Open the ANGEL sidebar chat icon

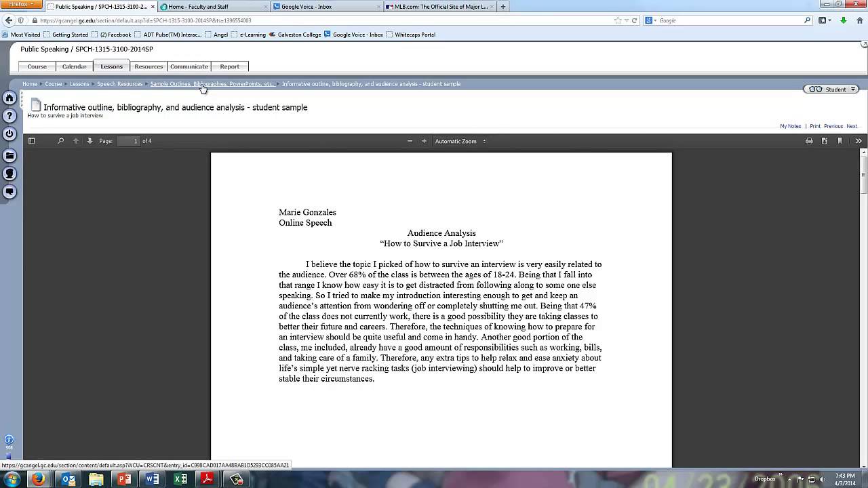(9, 191)
